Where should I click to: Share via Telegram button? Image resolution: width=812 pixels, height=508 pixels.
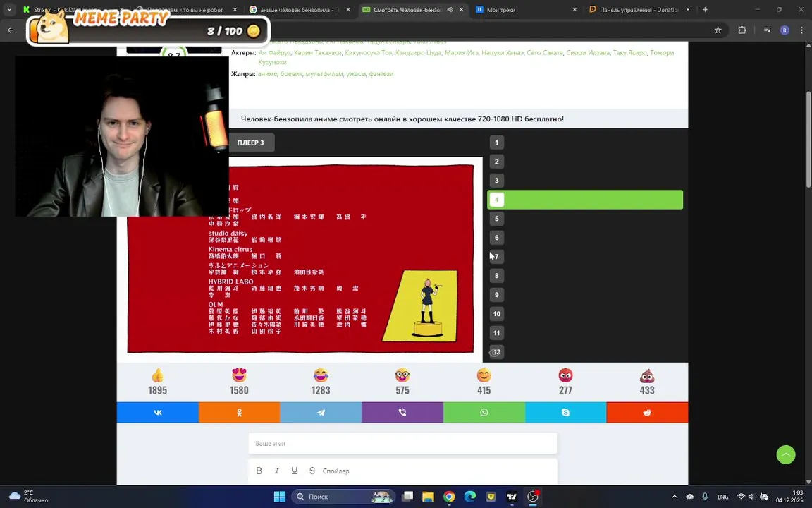tap(321, 413)
